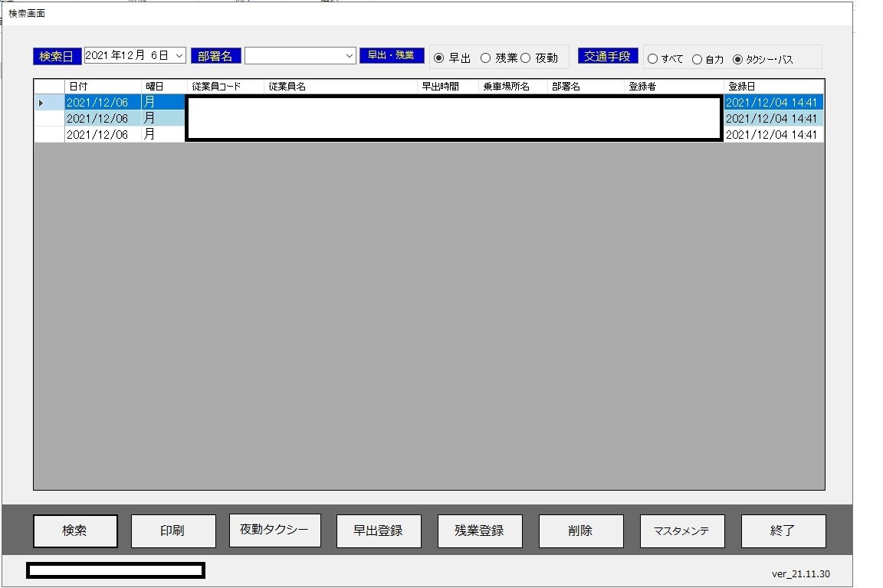Screen dimensions: 883x588
Task: Click the 削除 button
Action: point(581,531)
